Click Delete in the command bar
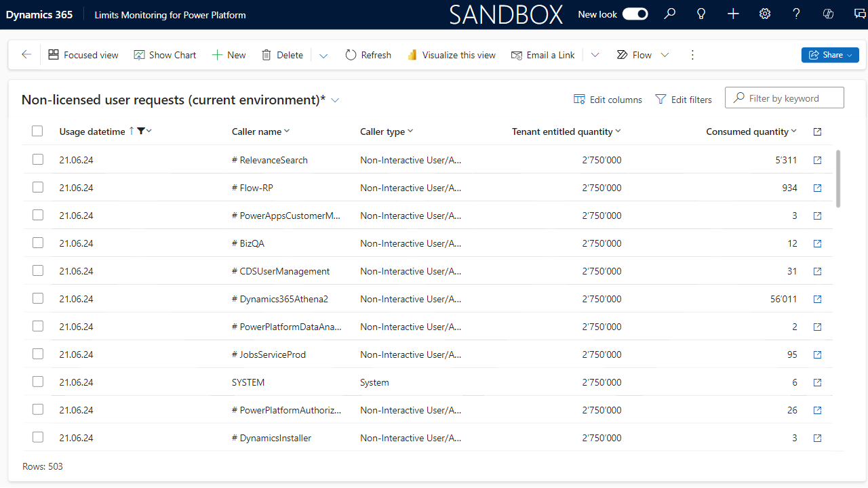The image size is (868, 488). point(282,55)
